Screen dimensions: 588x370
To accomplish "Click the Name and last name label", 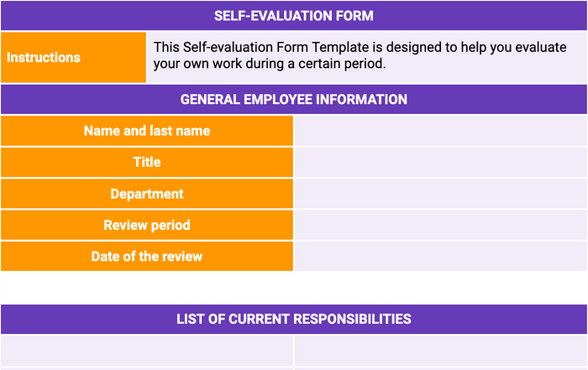I will (147, 131).
